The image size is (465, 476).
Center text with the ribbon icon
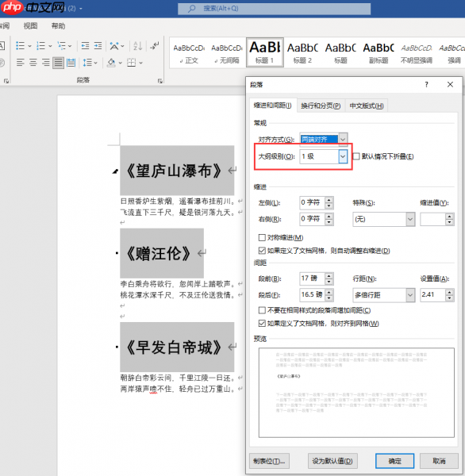pos(33,63)
